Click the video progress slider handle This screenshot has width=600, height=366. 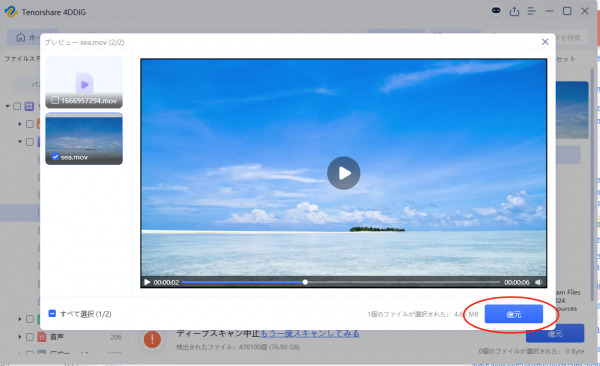(x=305, y=282)
